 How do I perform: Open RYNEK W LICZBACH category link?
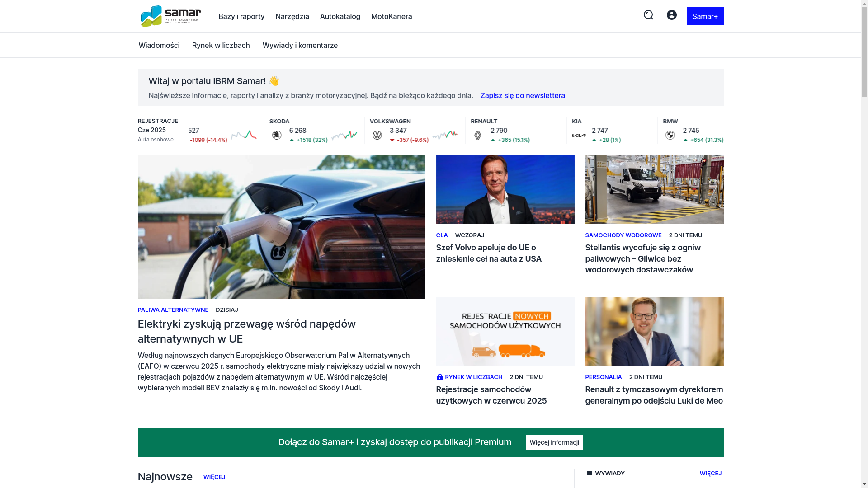click(473, 377)
